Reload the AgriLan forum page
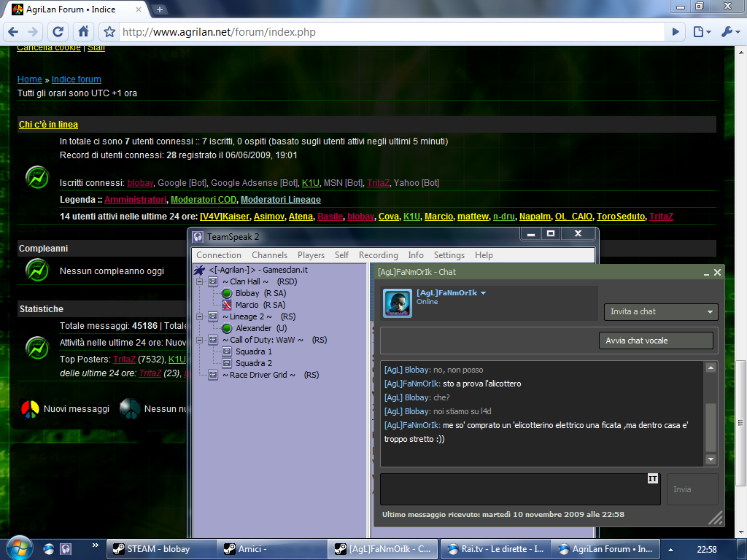Screen dimensions: 747x560 [58, 32]
